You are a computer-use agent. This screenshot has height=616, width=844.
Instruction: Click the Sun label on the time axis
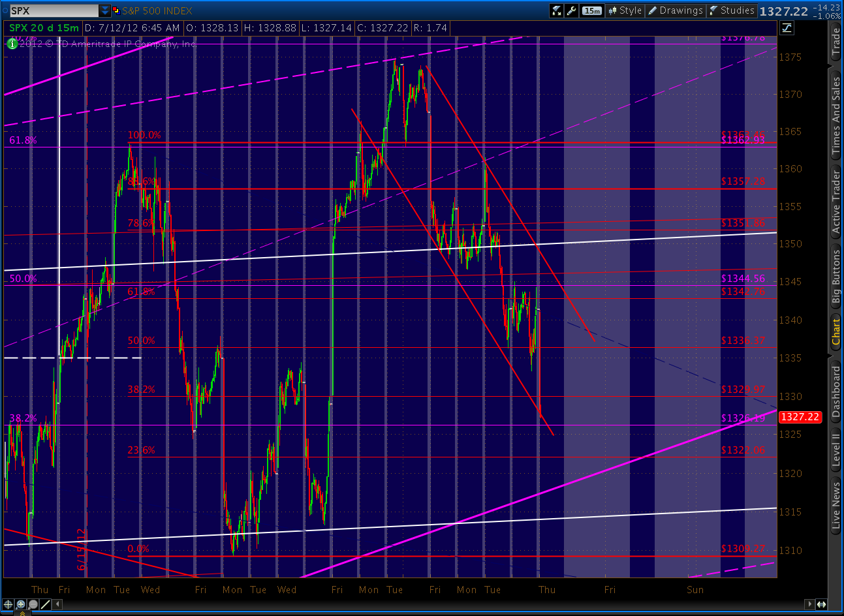(x=695, y=590)
